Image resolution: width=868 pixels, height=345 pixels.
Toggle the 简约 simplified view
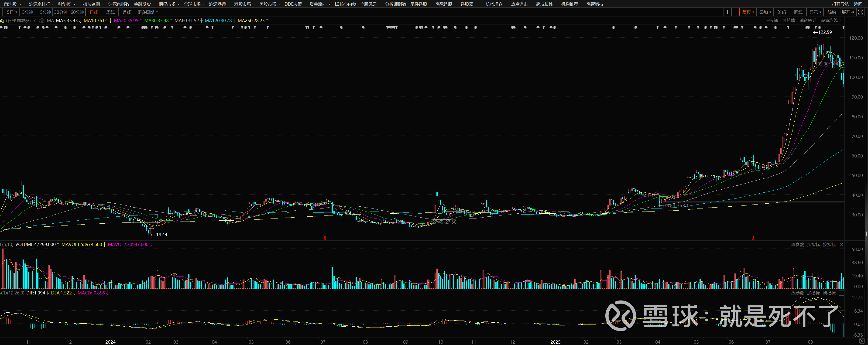[832, 12]
